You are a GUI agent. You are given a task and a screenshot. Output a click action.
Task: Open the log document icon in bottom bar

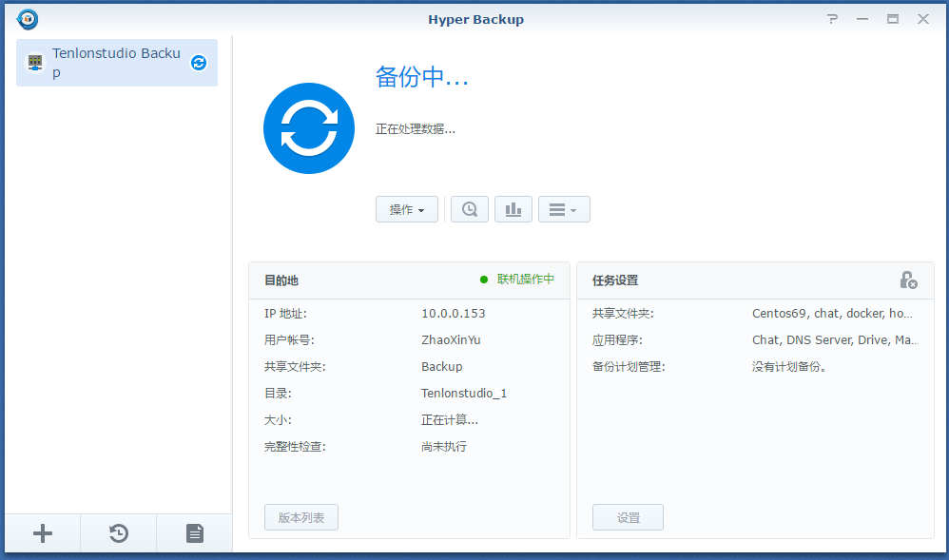point(195,533)
